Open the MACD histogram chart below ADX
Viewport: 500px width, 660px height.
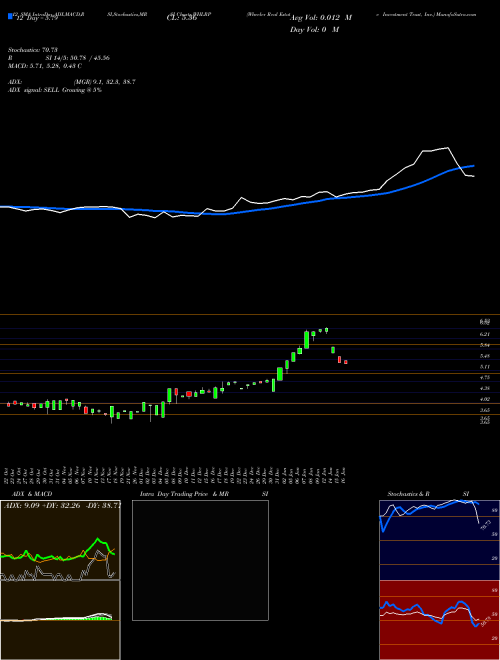(60, 620)
